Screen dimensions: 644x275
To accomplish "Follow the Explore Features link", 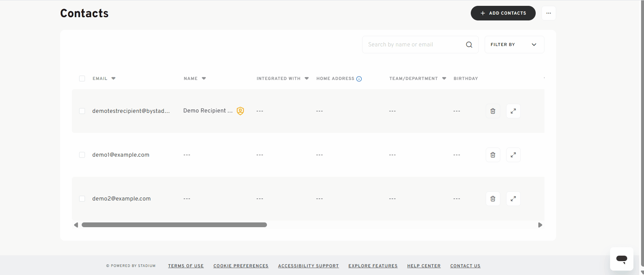I will tap(373, 266).
